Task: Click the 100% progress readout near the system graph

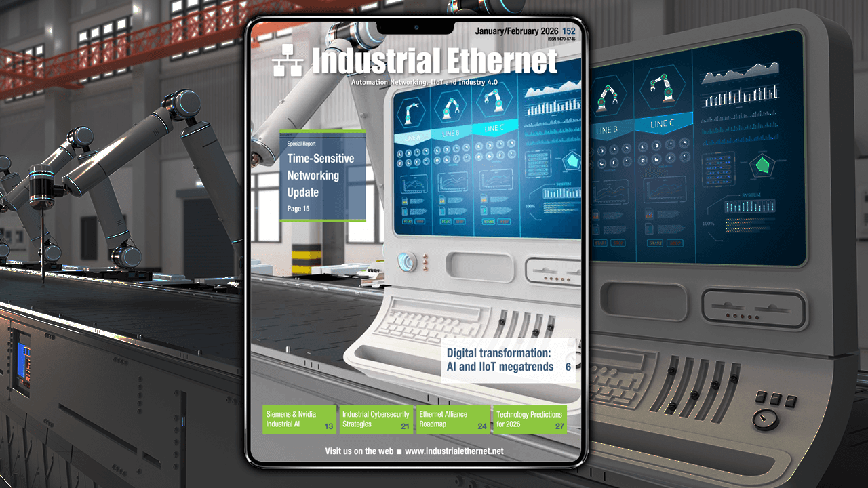Action: point(531,205)
